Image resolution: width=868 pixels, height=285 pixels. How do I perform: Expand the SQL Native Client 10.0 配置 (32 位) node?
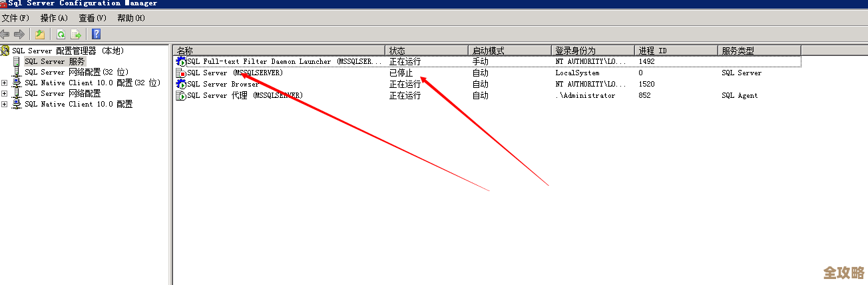click(x=5, y=83)
